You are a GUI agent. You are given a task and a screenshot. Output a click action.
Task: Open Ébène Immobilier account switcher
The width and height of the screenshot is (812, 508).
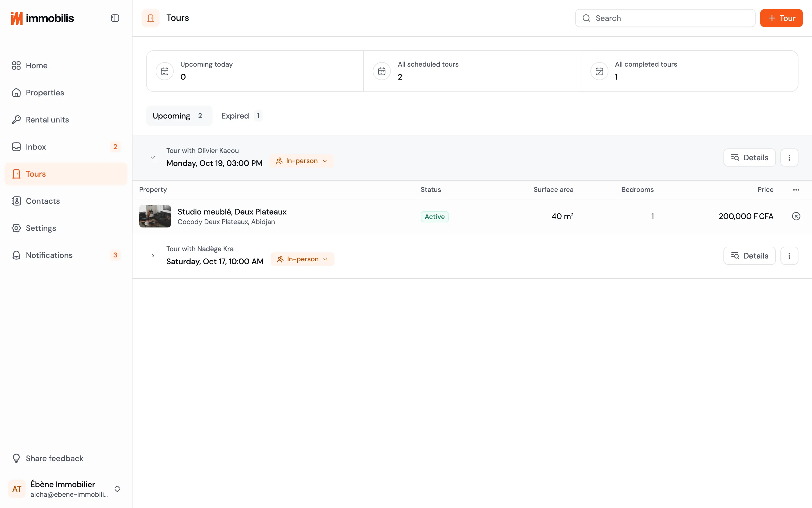click(x=66, y=489)
